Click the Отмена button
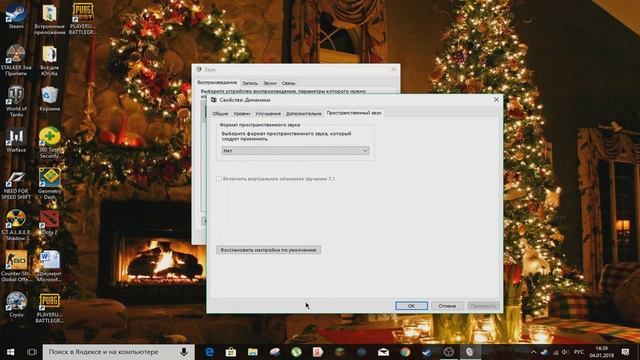This screenshot has height=360, width=640. pyautogui.click(x=447, y=306)
